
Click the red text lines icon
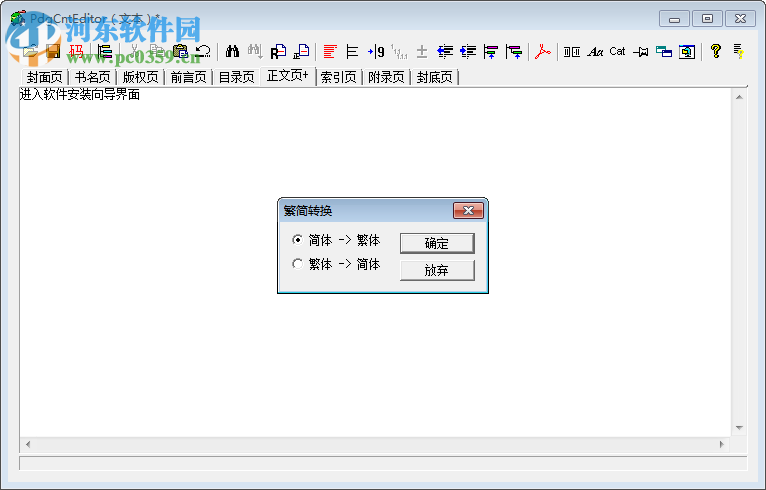330,51
